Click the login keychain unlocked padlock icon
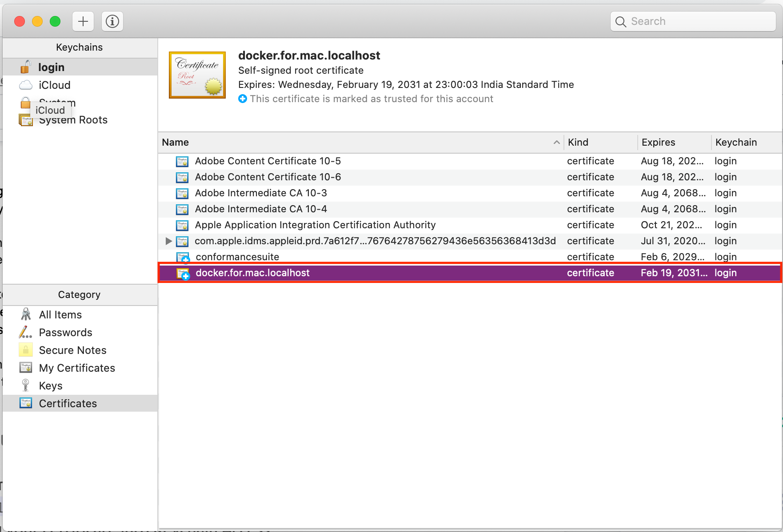This screenshot has height=532, width=783. coord(26,67)
